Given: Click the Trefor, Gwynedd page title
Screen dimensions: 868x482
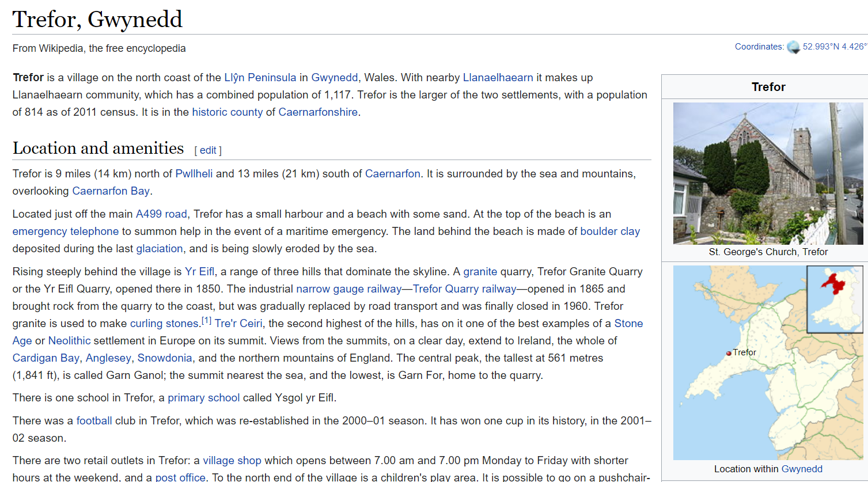Looking at the screenshot, I should coord(97,19).
